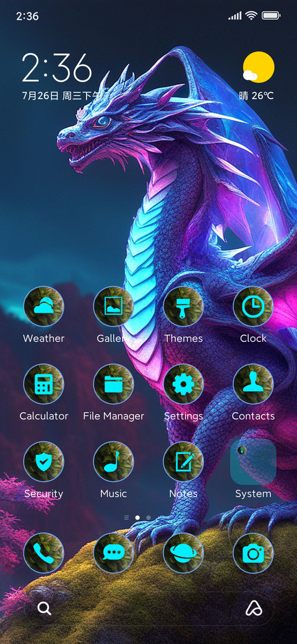Image resolution: width=297 pixels, height=644 pixels.
Task: Open the Contacts app
Action: point(253,384)
